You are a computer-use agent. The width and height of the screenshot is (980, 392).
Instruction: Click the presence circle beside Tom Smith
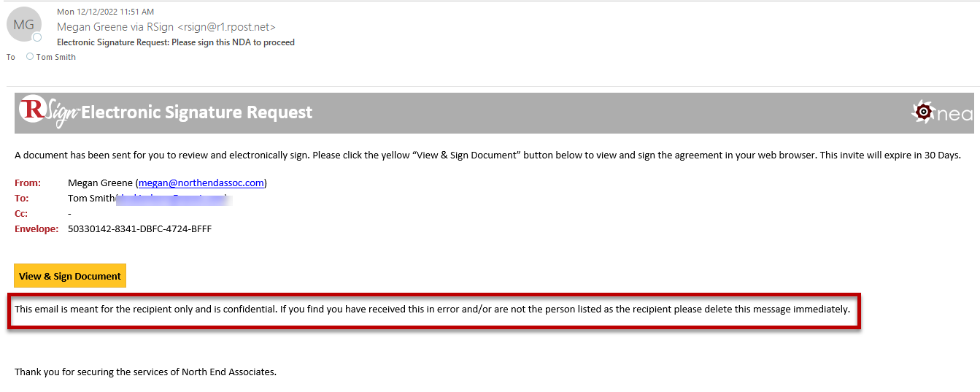pos(30,56)
